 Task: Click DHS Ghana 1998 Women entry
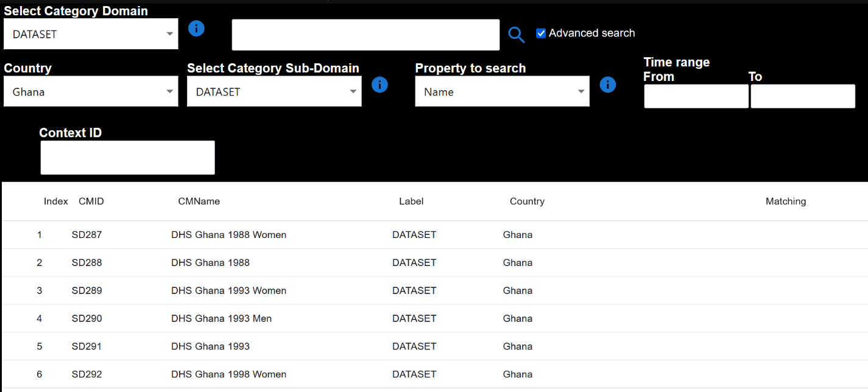coord(228,374)
